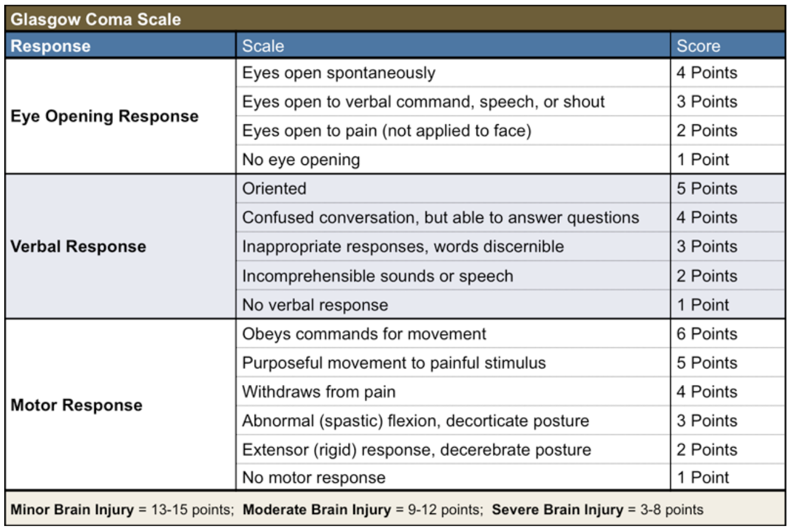Click the Withdraws from pain cell

453,392
